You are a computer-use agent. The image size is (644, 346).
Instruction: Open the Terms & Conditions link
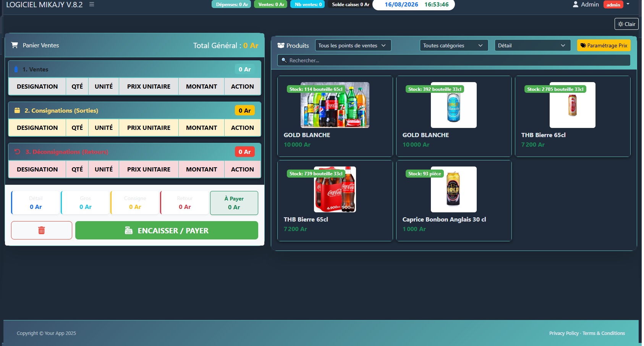pos(604,333)
